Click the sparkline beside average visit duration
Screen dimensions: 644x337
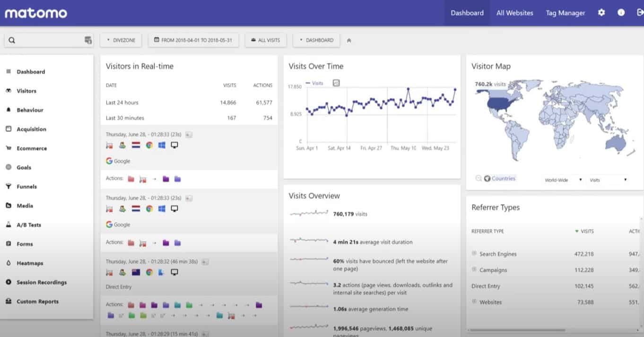tap(309, 241)
